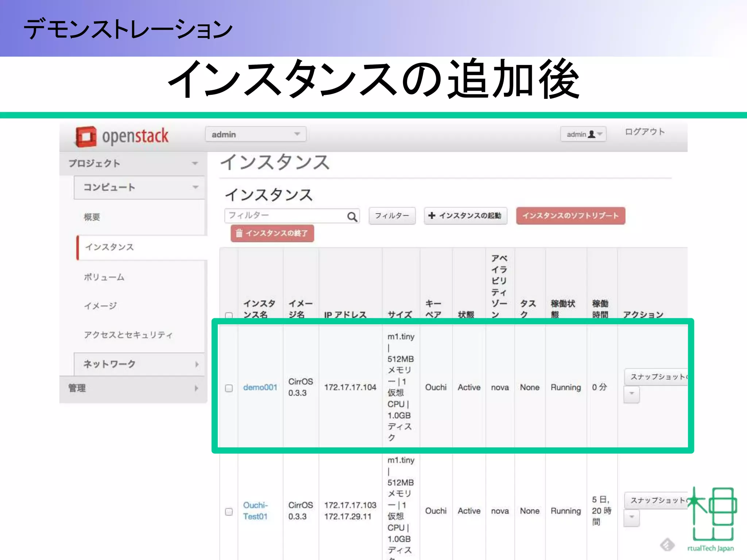Click the OpenStack logo icon
Viewport: 747px width, 560px height.
click(86, 137)
